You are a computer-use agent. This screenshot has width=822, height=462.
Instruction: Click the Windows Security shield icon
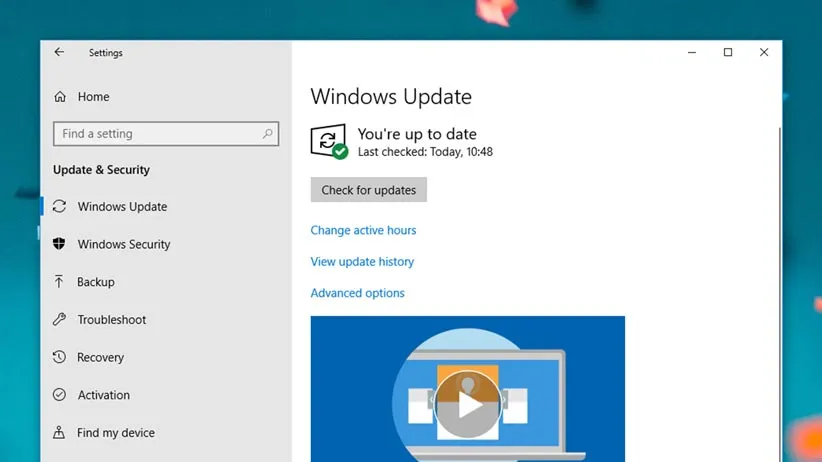click(59, 244)
